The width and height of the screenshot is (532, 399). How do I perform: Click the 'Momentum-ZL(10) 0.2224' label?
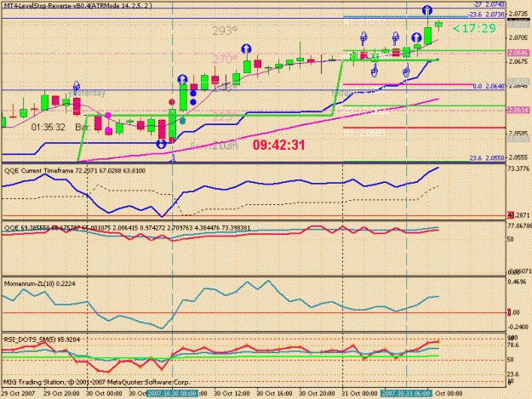point(40,283)
